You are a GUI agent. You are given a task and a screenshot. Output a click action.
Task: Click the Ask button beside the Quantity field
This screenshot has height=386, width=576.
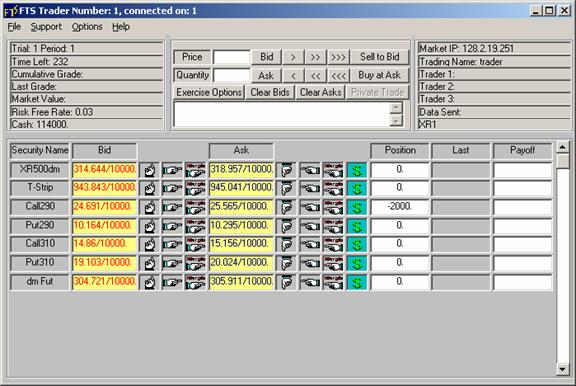pyautogui.click(x=266, y=76)
